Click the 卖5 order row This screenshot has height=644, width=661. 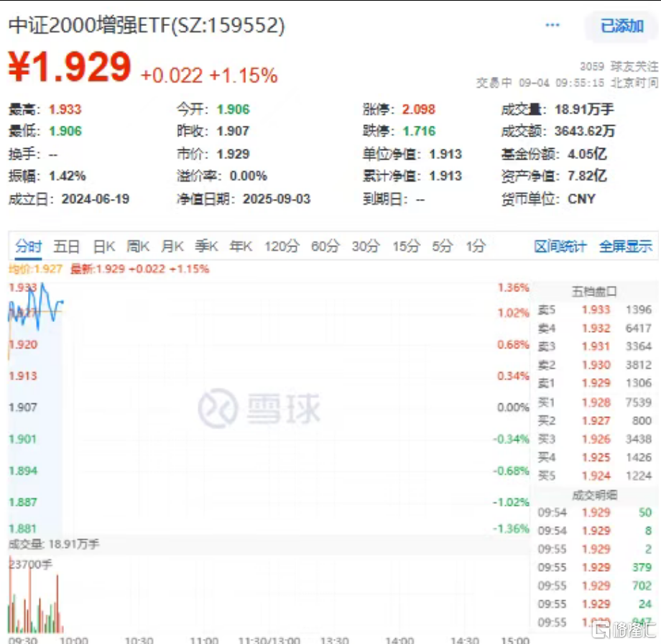point(594,310)
